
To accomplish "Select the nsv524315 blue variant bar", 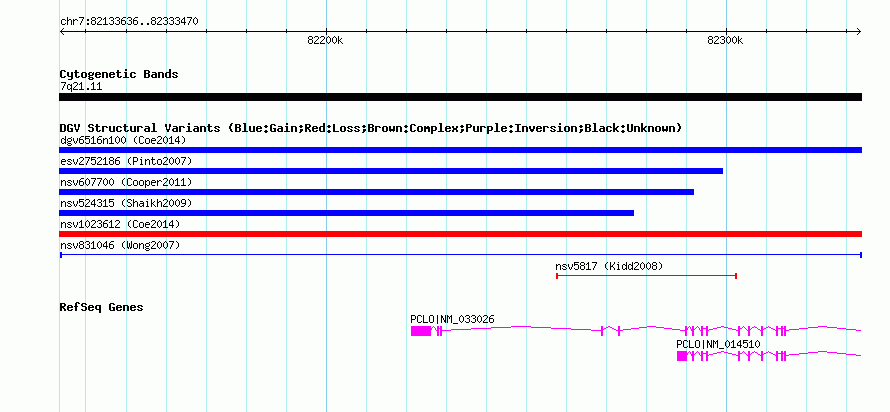I will 346,213.
